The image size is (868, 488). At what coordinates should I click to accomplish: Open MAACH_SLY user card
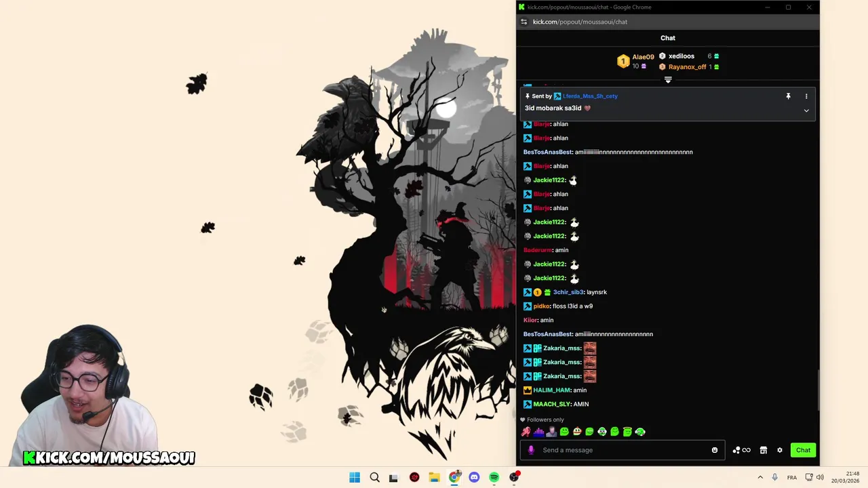[552, 405]
